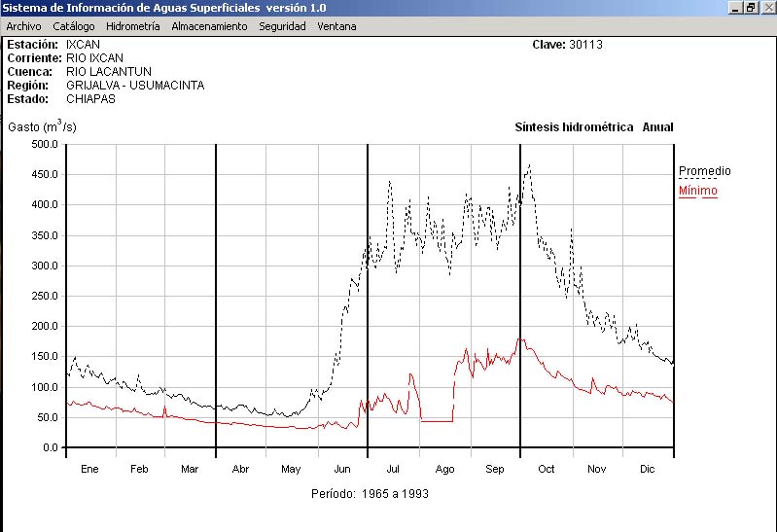The height and width of the screenshot is (532, 777).
Task: Open the Archivo menu
Action: (x=23, y=26)
